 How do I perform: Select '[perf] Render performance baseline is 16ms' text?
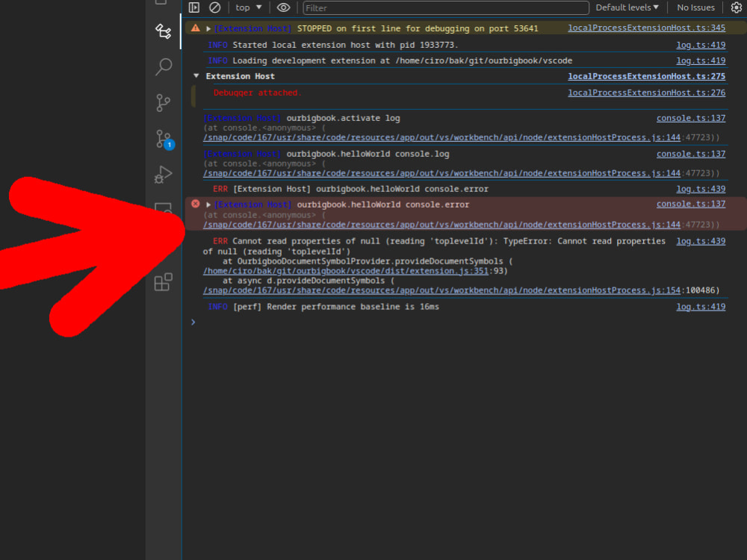pos(336,307)
